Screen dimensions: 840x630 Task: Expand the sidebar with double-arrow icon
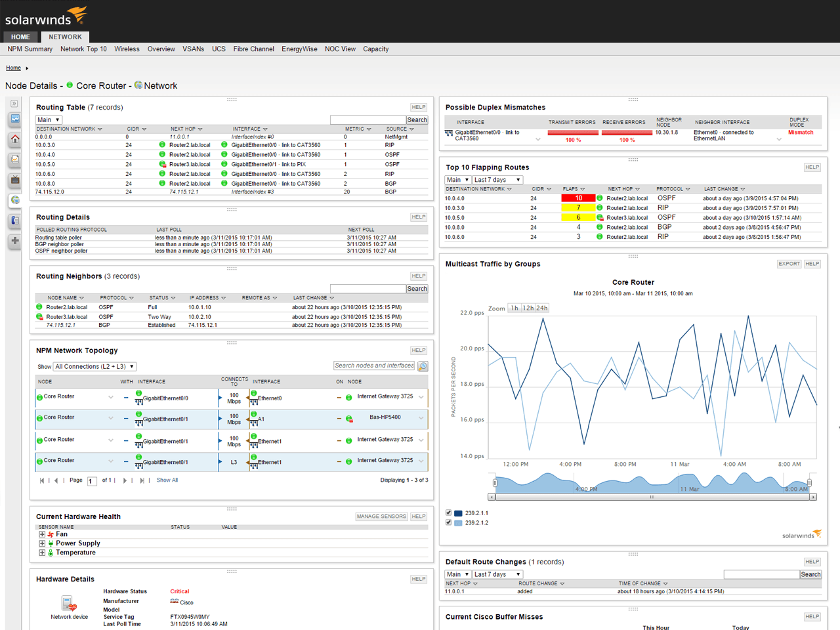point(14,104)
